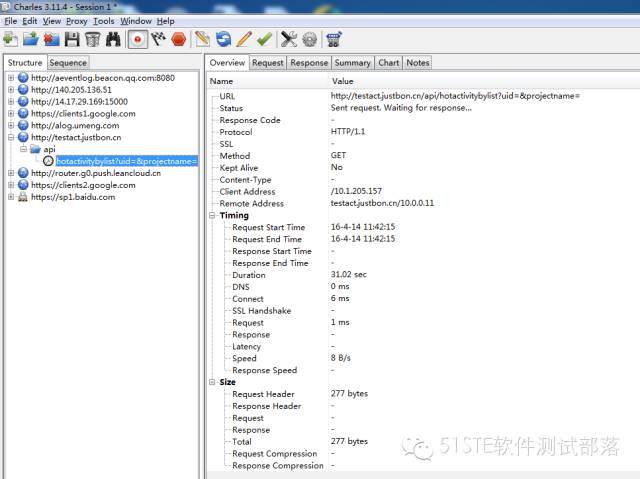The image size is (640, 479).
Task: Expand the sp1.baidu.com node
Action: pos(11,197)
